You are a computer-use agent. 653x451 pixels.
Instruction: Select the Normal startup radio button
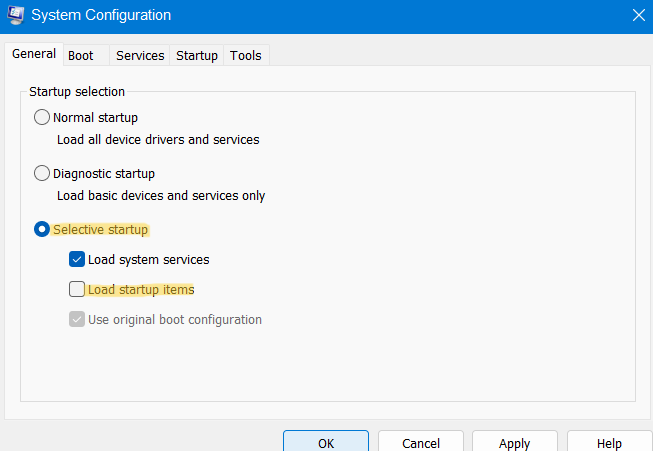pos(42,118)
